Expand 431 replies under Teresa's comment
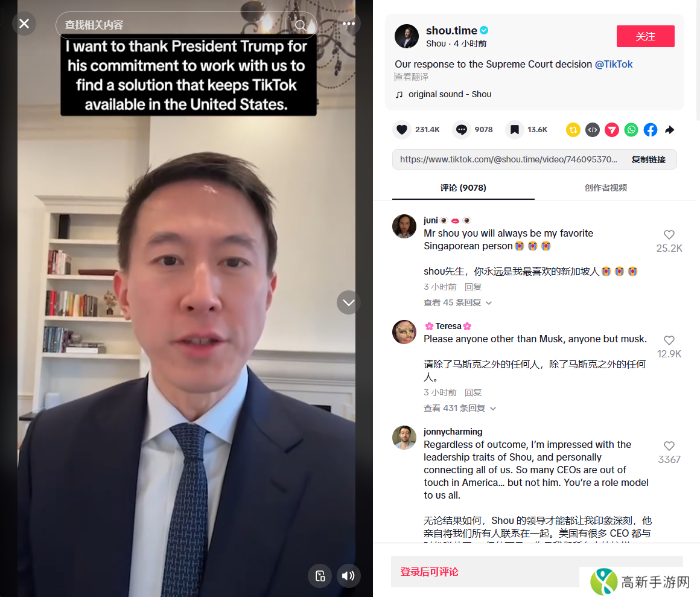Screen dimensions: 700x597 click(460, 408)
